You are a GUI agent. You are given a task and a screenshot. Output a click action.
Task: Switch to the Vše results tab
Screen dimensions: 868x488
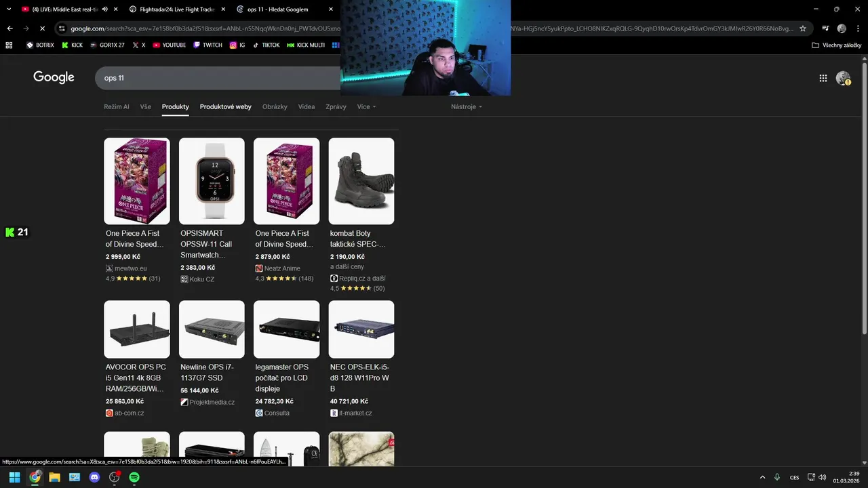tap(146, 107)
